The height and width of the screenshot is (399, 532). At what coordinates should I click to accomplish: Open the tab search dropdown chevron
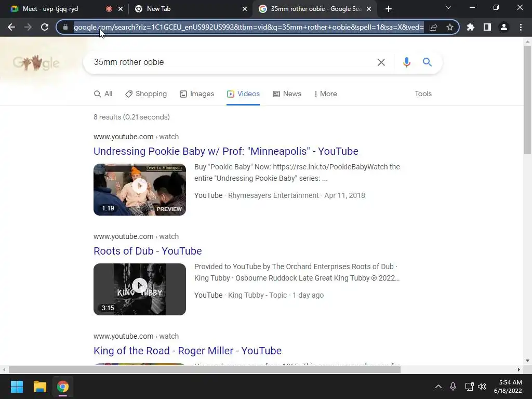[448, 7]
